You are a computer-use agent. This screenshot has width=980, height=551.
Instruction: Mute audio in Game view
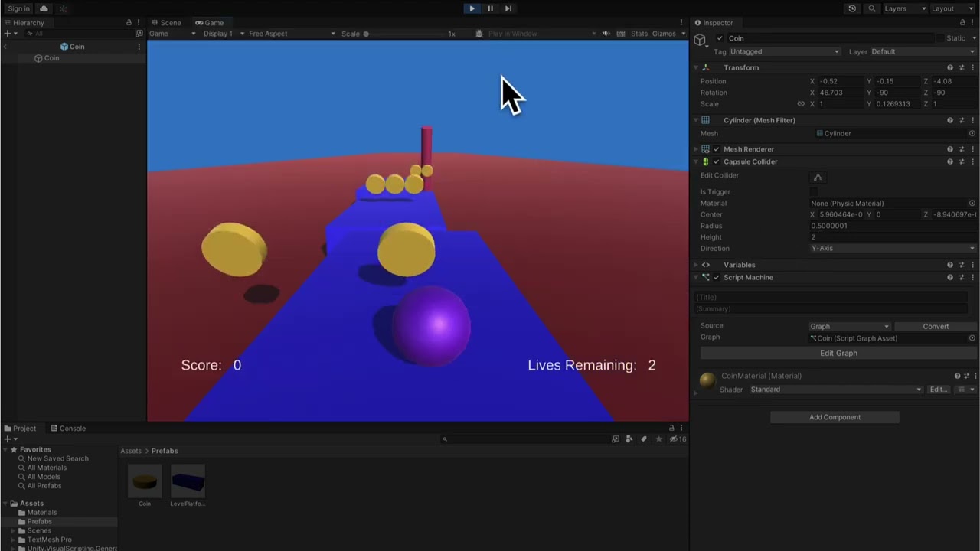click(x=606, y=34)
